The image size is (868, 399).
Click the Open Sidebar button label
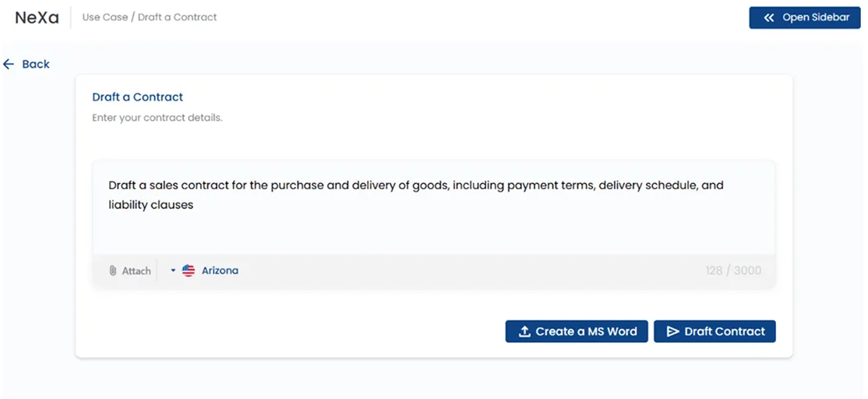(x=816, y=18)
